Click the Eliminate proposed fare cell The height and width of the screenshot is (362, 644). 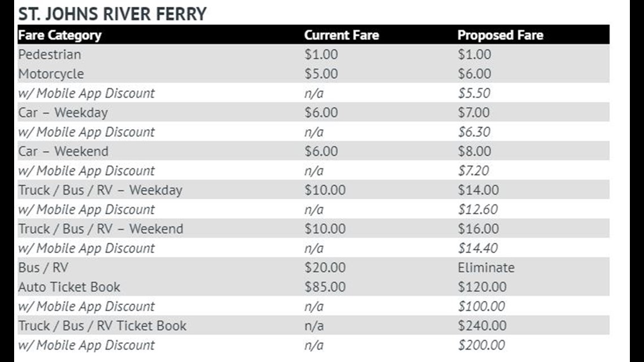click(486, 268)
